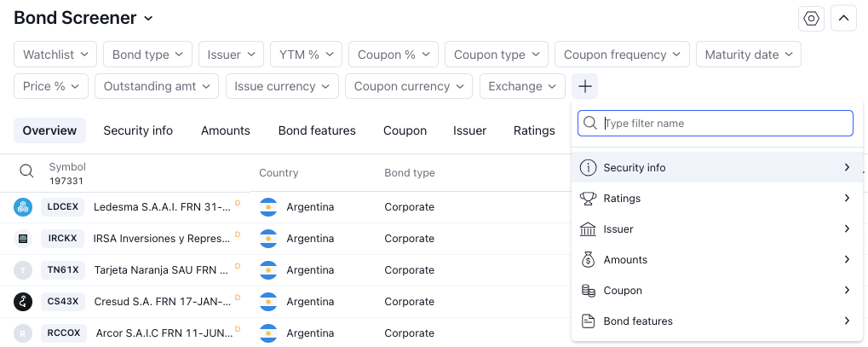This screenshot has height=347, width=868.
Task: Open the Issue currency filter dropdown
Action: click(282, 86)
